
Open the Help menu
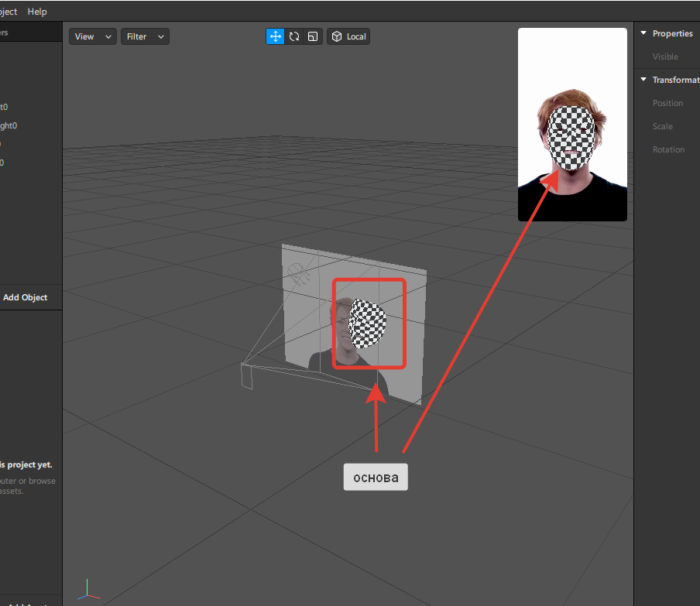(x=37, y=11)
